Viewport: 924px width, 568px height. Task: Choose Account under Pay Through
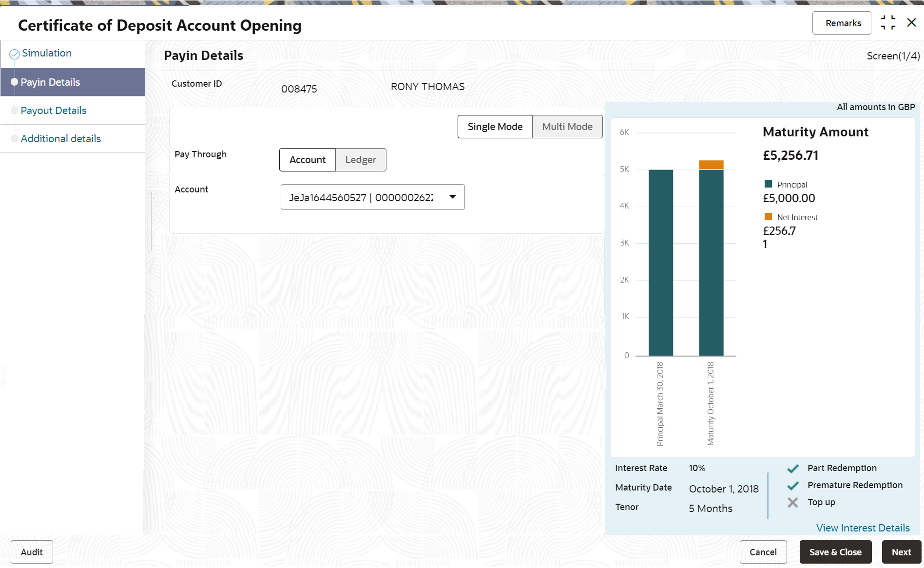point(308,160)
